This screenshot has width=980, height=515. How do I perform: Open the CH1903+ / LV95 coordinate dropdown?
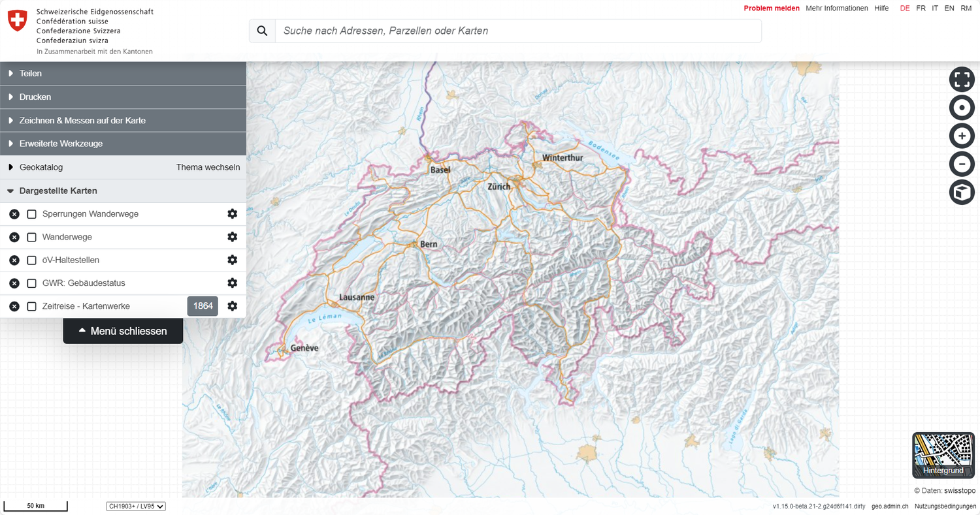point(136,506)
